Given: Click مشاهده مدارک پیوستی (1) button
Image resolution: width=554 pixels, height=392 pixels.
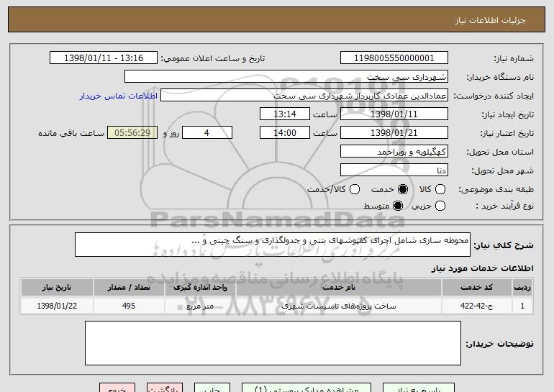Looking at the screenshot, I should point(306,388).
